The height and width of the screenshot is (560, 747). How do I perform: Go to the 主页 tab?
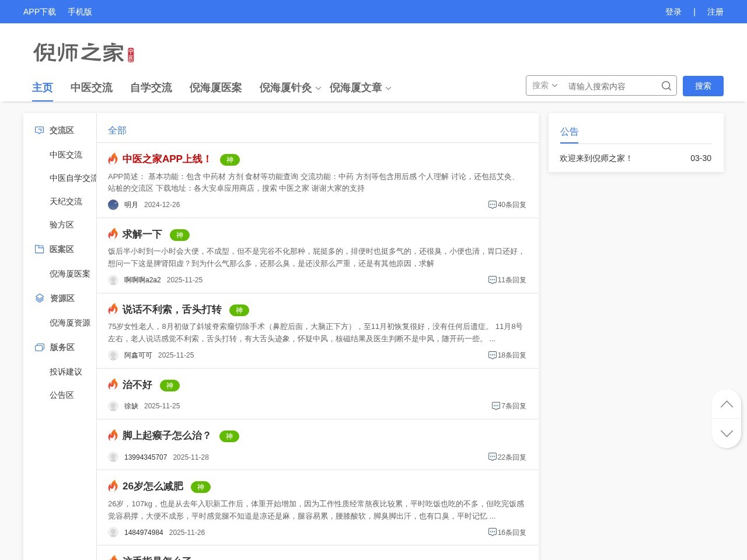pyautogui.click(x=43, y=87)
